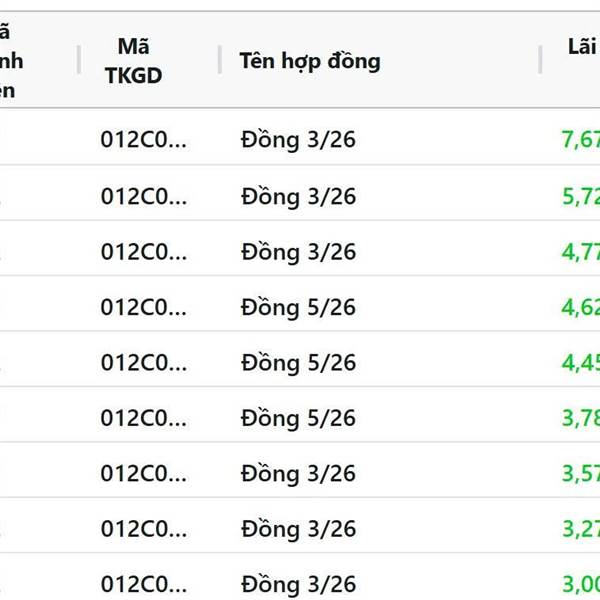600x600 pixels.
Task: Click the green 7,67 profit value
Action: [x=580, y=140]
